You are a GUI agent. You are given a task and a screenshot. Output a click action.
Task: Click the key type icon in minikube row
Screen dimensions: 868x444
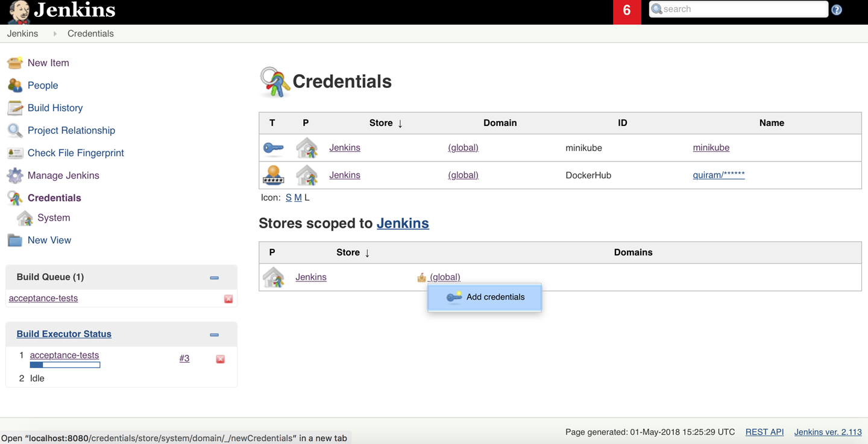pyautogui.click(x=274, y=148)
